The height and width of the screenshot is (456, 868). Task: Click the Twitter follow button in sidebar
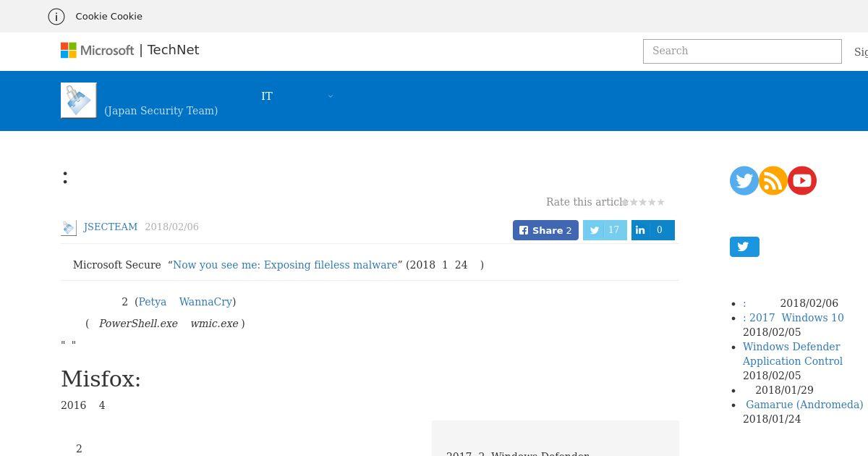[744, 247]
